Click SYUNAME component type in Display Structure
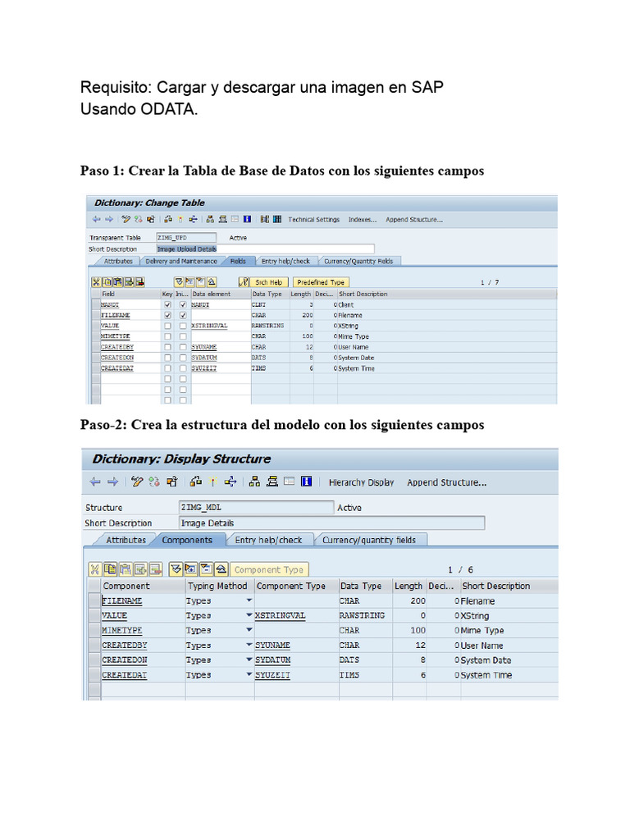 (272, 646)
